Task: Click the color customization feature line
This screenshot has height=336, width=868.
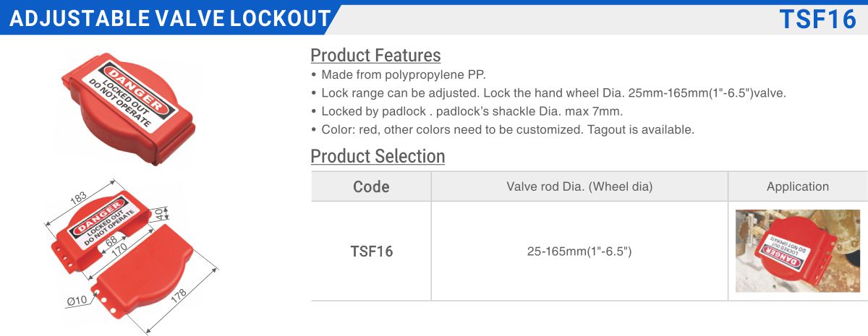Action: coord(502,130)
